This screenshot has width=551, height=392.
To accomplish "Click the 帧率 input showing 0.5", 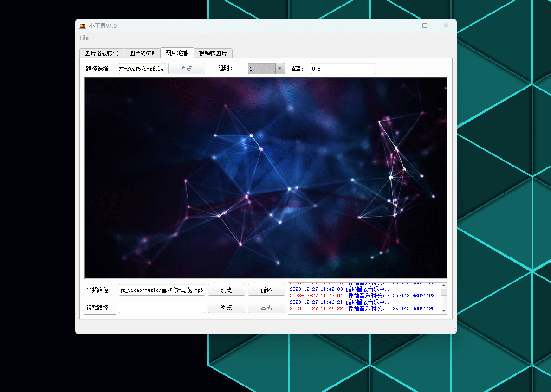I will point(343,68).
